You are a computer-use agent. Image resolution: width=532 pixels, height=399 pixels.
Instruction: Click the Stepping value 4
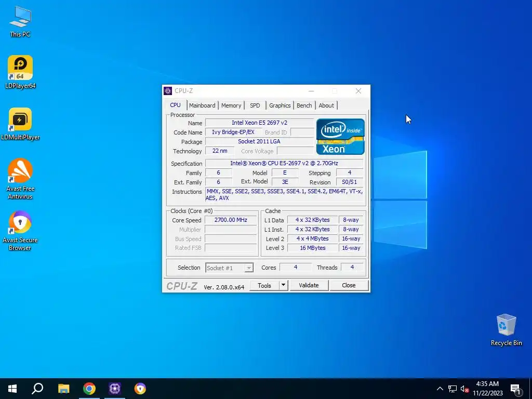(350, 172)
